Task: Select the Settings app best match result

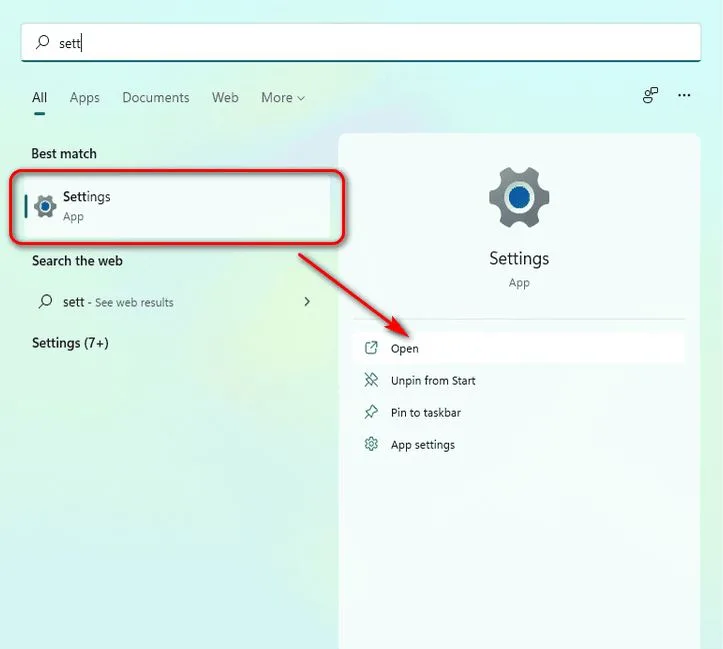Action: pyautogui.click(x=177, y=206)
